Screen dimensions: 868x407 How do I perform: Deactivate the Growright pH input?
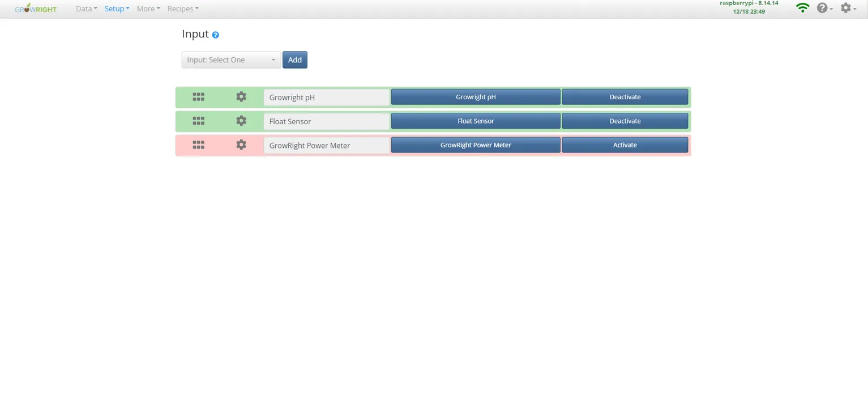[x=625, y=97]
